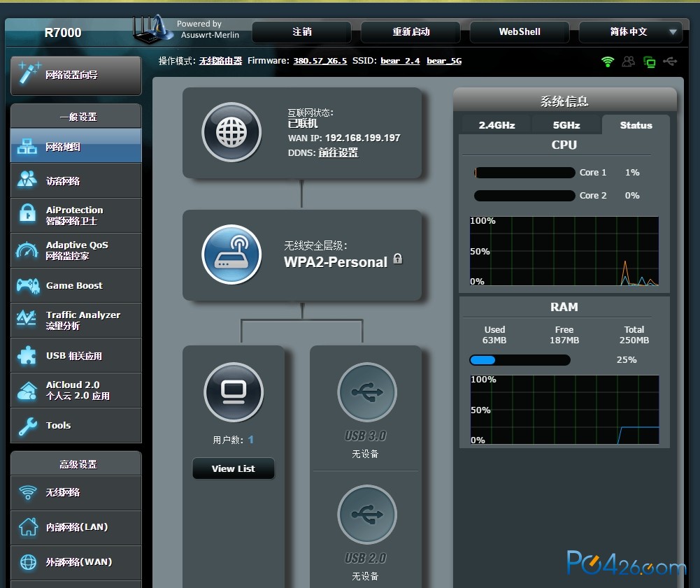The image size is (700, 588).
Task: Click the WPA2-Personal security level text
Action: coord(336,262)
